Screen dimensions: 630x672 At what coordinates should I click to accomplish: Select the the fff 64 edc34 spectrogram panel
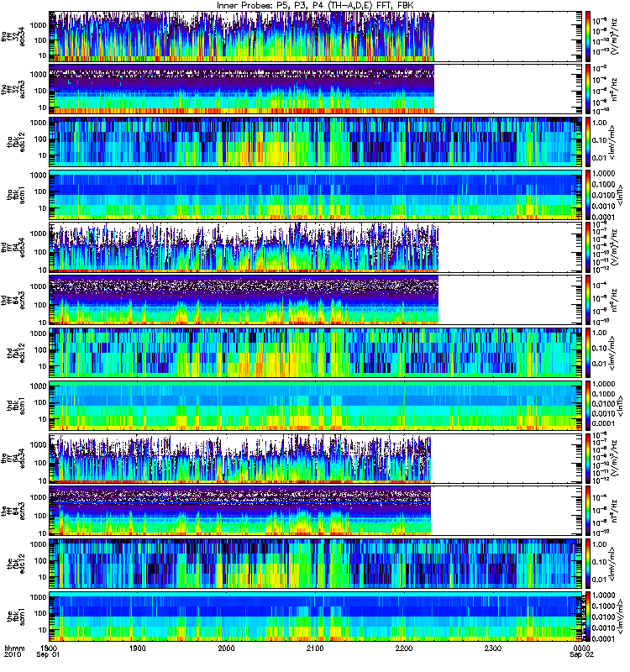point(316,459)
